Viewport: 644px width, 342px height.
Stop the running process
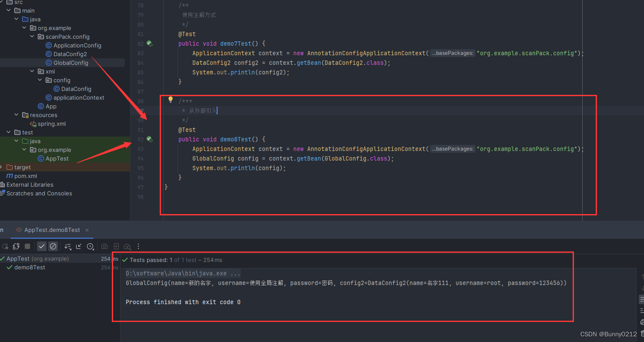coord(27,246)
